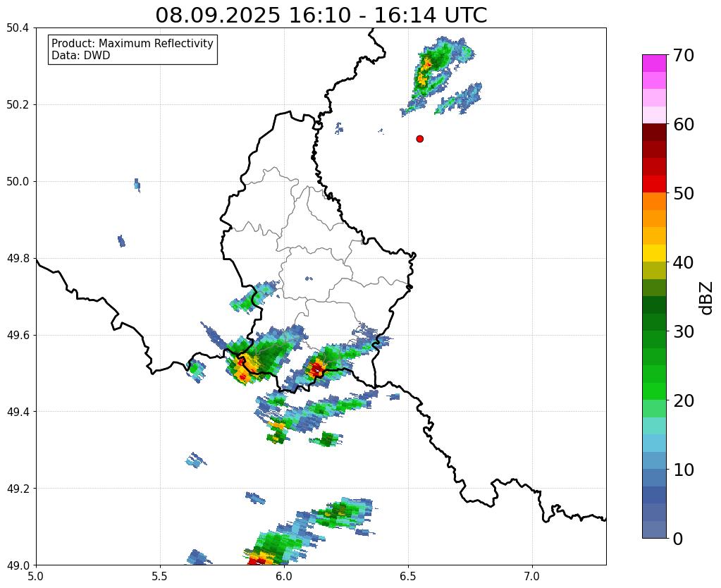This screenshot has height=588, width=721.
Task: Click the longitude tick label "6.0"
Action: click(284, 576)
